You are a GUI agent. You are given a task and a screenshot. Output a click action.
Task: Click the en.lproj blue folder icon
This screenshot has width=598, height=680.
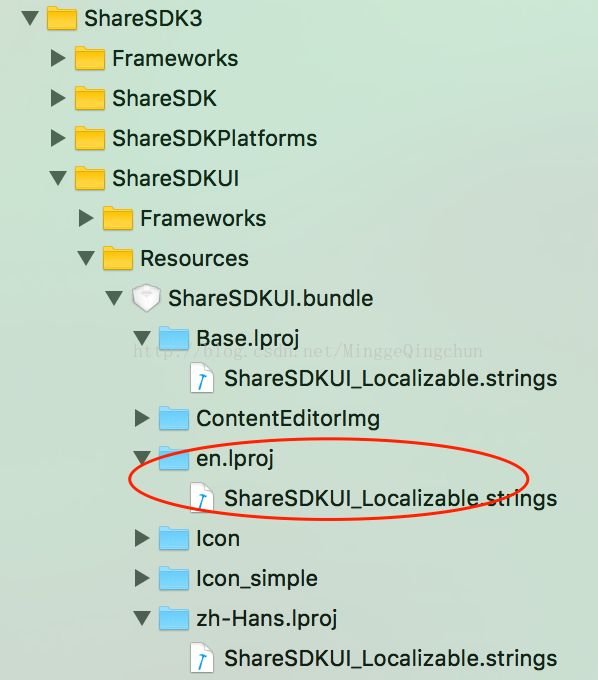tap(173, 458)
